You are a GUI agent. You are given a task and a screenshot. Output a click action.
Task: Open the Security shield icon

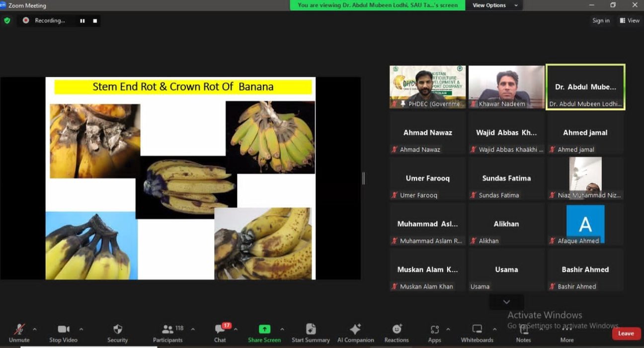(118, 330)
